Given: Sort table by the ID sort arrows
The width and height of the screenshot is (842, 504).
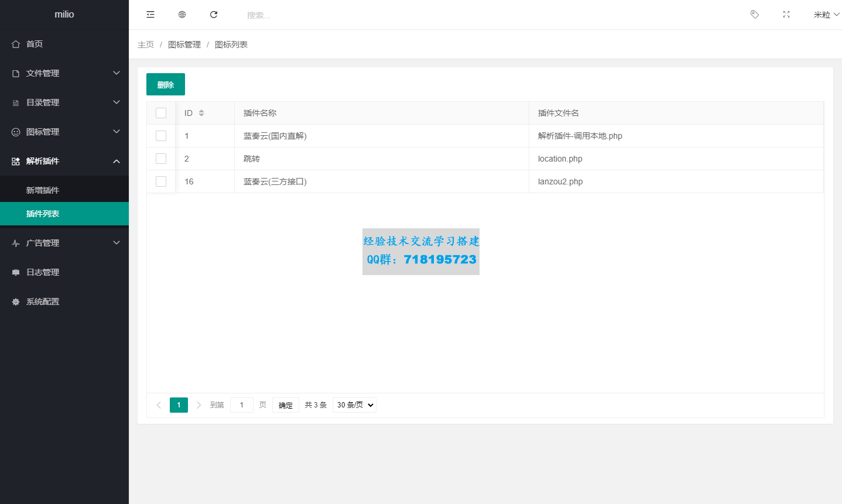Looking at the screenshot, I should pos(201,113).
